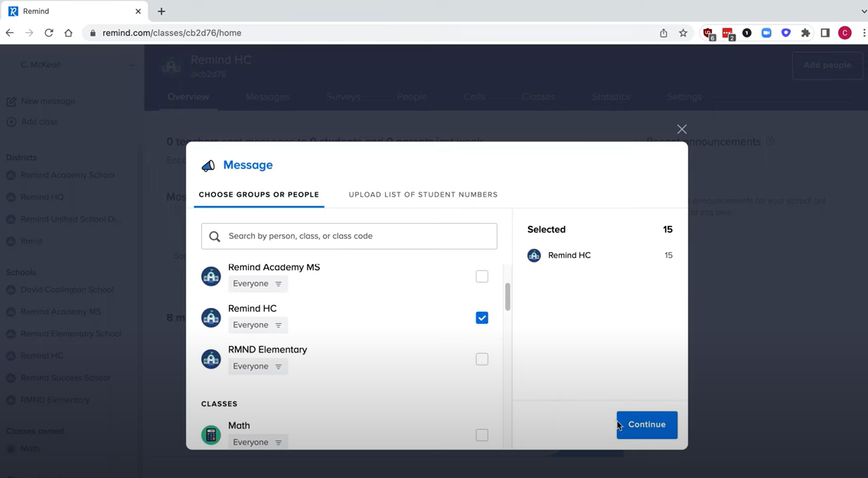Image resolution: width=868 pixels, height=478 pixels.
Task: Bookmark the page with the star icon
Action: [683, 33]
